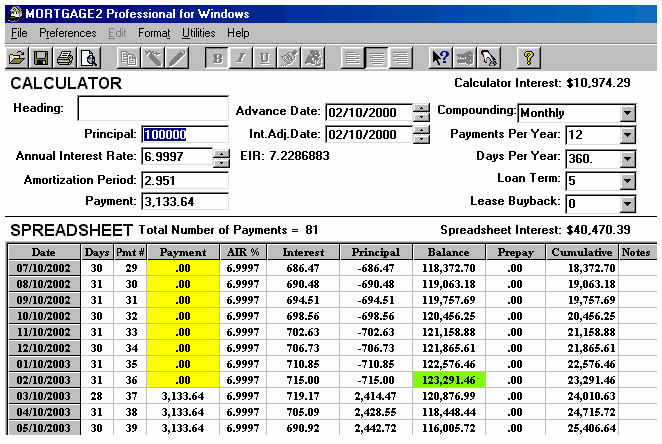
Task: Toggle the Italic formatting button
Action: tap(241, 57)
